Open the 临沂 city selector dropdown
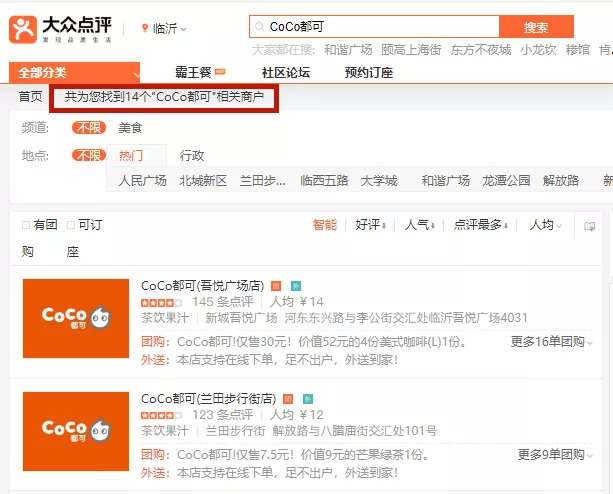 [x=164, y=29]
